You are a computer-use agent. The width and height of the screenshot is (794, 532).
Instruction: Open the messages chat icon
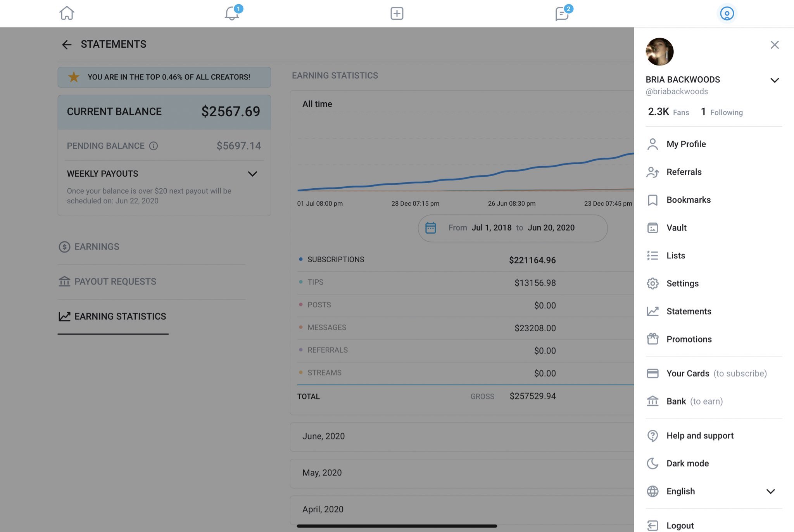(562, 14)
